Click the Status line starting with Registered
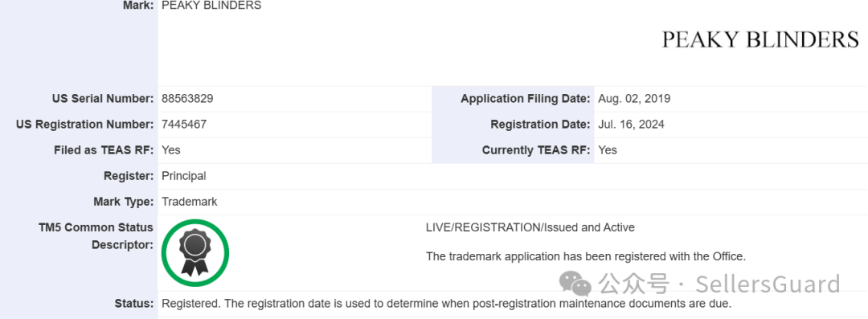Screen dimensions: 868x319 [447, 304]
